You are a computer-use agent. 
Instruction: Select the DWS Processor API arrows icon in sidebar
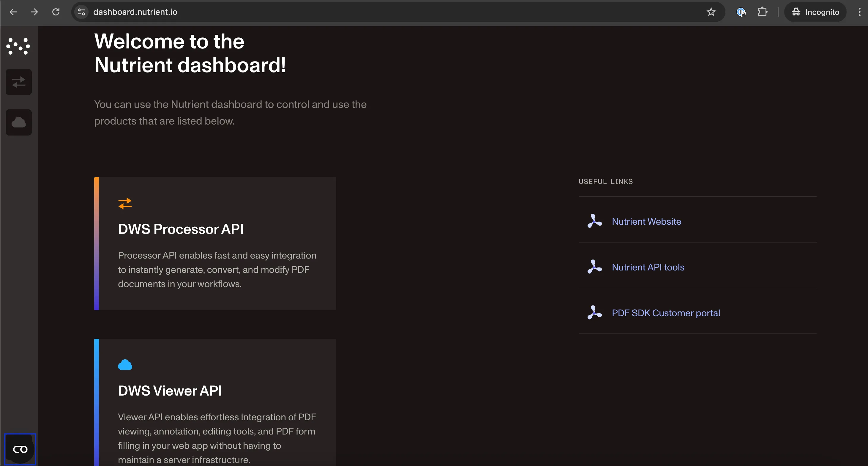point(18,82)
